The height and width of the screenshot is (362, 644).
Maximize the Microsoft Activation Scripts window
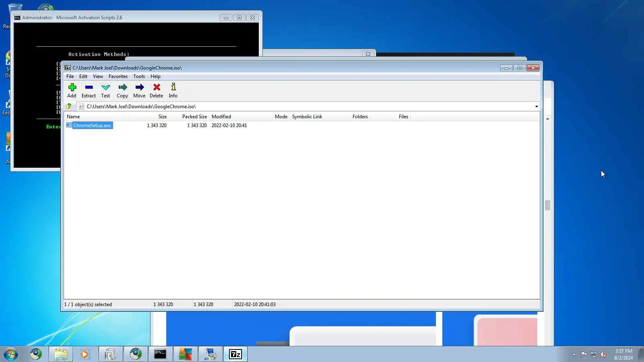[x=239, y=18]
